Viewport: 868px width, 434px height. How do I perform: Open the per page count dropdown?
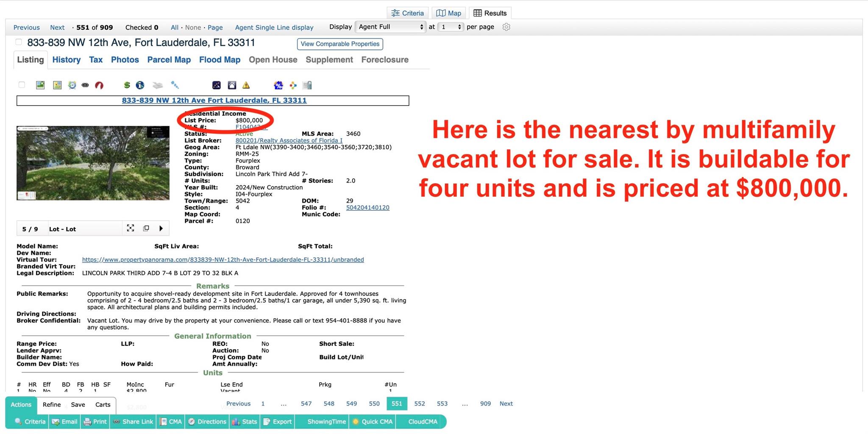(451, 27)
